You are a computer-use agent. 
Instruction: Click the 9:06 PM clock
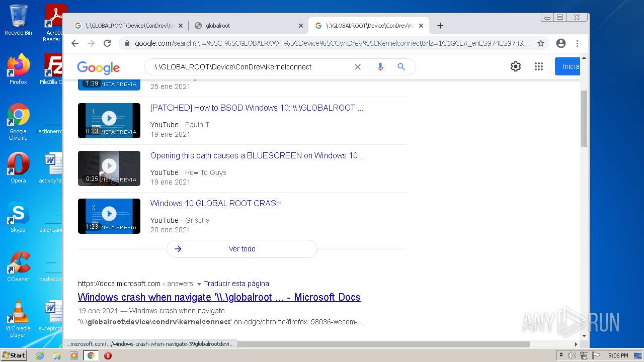pyautogui.click(x=618, y=355)
